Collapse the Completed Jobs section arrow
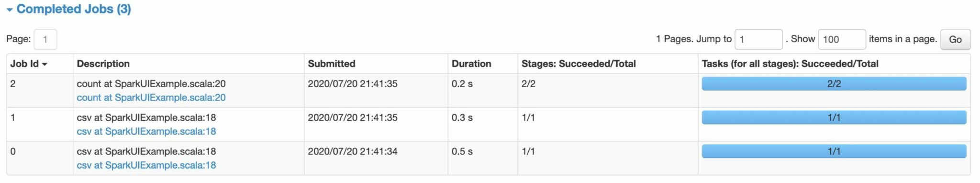980x183 pixels. pos(9,10)
